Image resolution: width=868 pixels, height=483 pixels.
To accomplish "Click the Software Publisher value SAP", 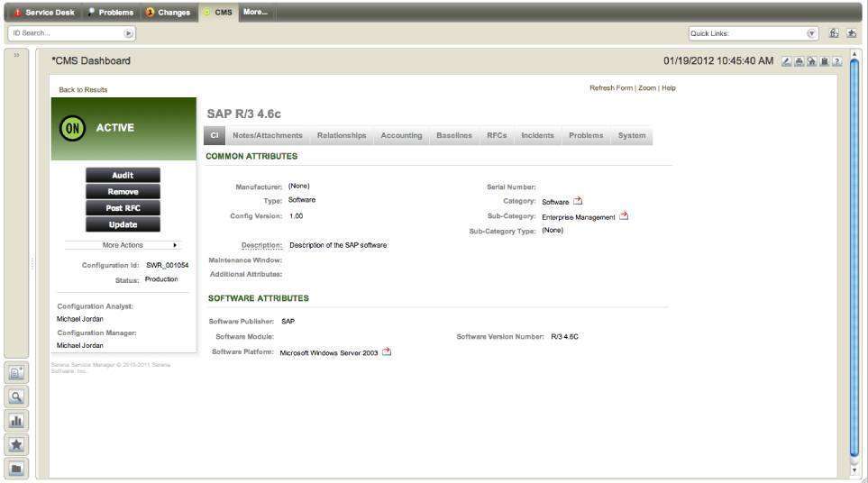I will click(288, 322).
